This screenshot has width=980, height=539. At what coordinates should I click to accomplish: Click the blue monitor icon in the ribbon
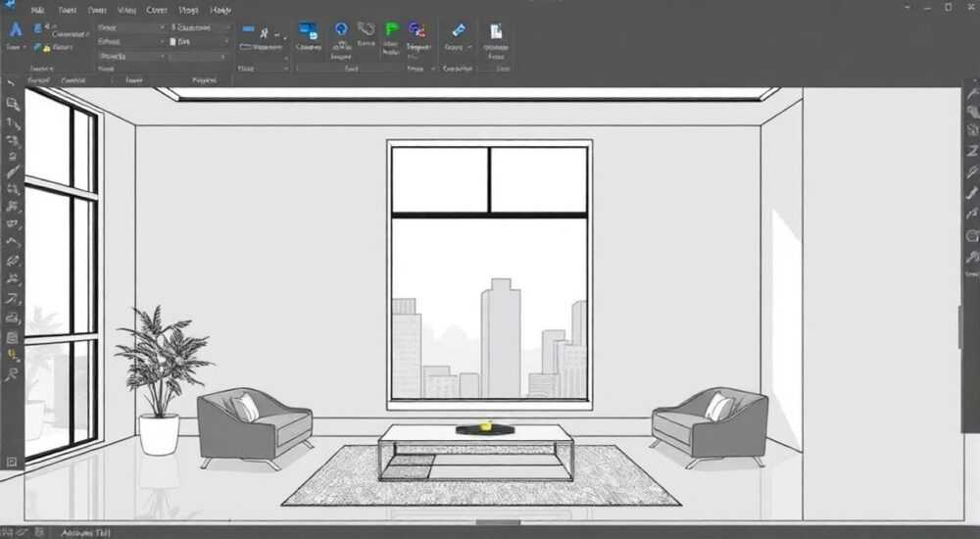point(308,31)
